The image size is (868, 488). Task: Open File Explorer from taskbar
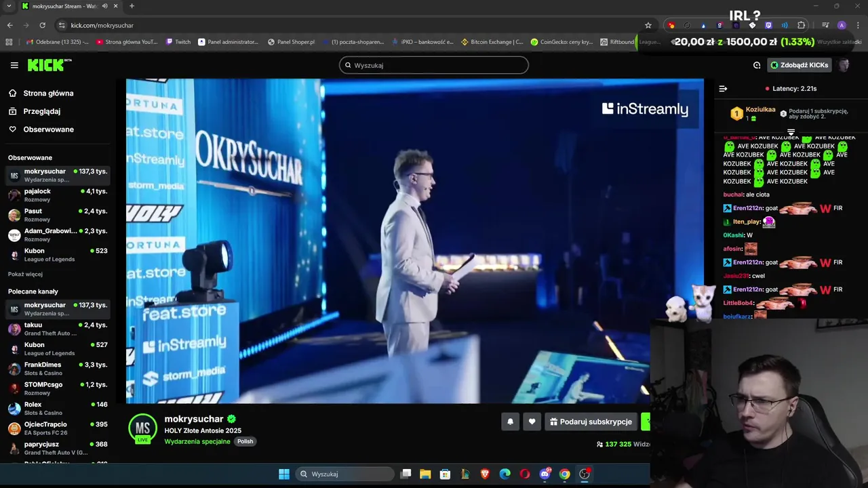tap(425, 474)
